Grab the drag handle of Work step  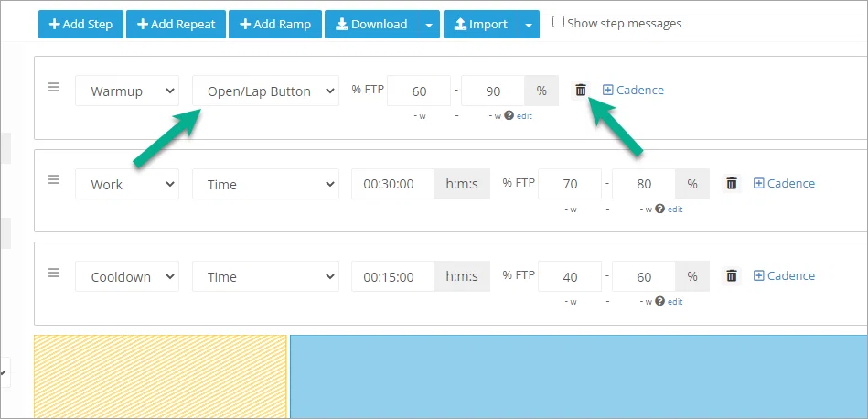53,179
